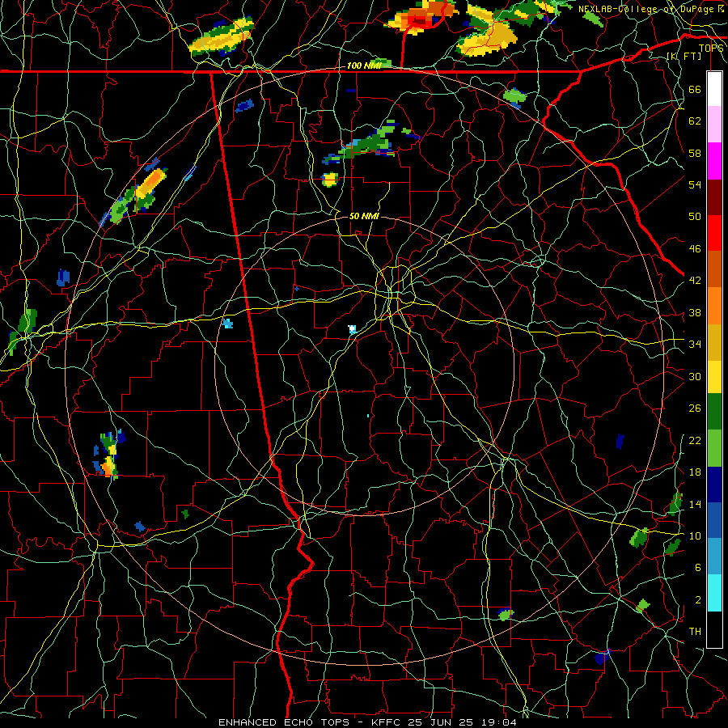Select the dark orange swatch below 46
The width and height of the screenshot is (728, 728).
(x=714, y=269)
